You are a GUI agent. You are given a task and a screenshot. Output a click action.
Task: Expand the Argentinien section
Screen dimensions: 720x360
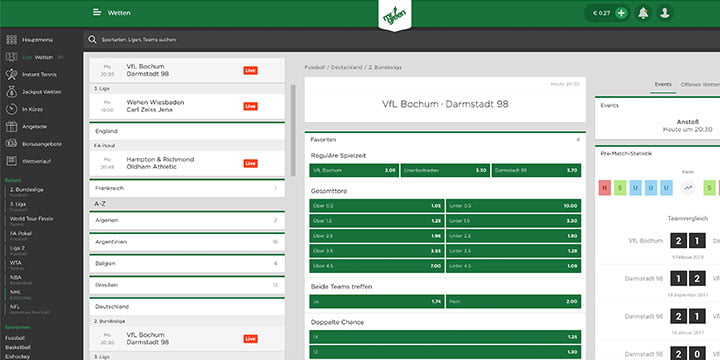(187, 242)
